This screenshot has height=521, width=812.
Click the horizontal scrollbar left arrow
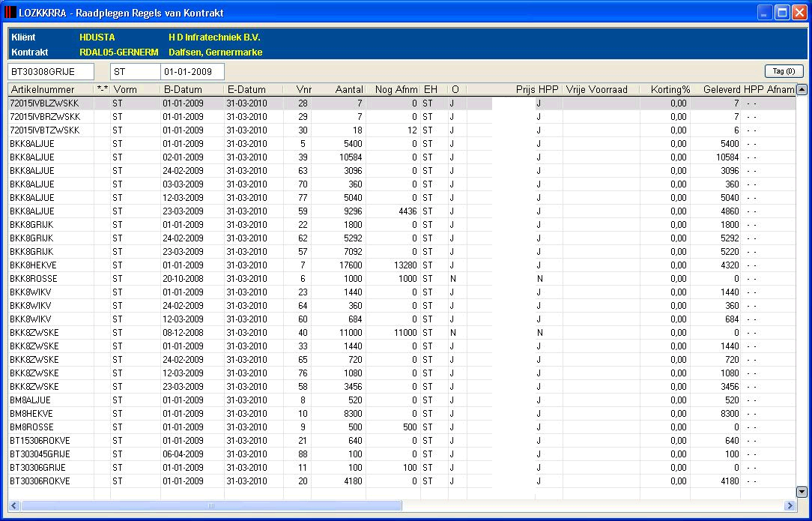14,505
